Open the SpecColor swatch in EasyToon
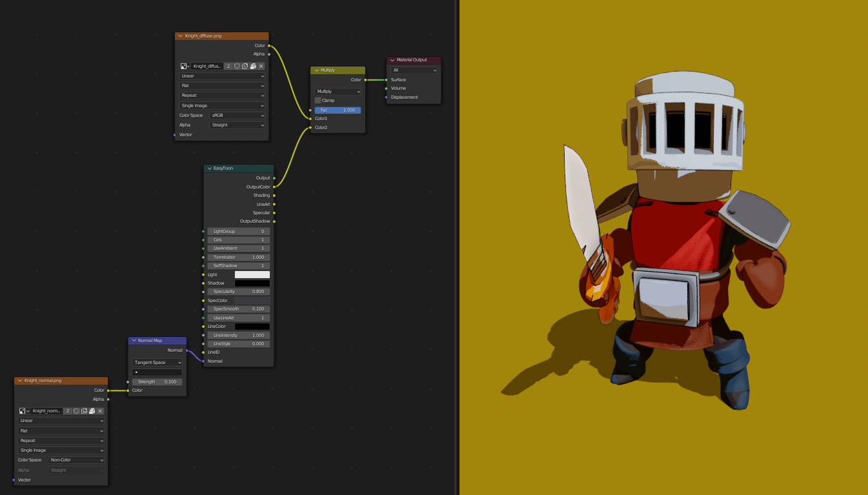This screenshot has height=495, width=868. pyautogui.click(x=252, y=301)
